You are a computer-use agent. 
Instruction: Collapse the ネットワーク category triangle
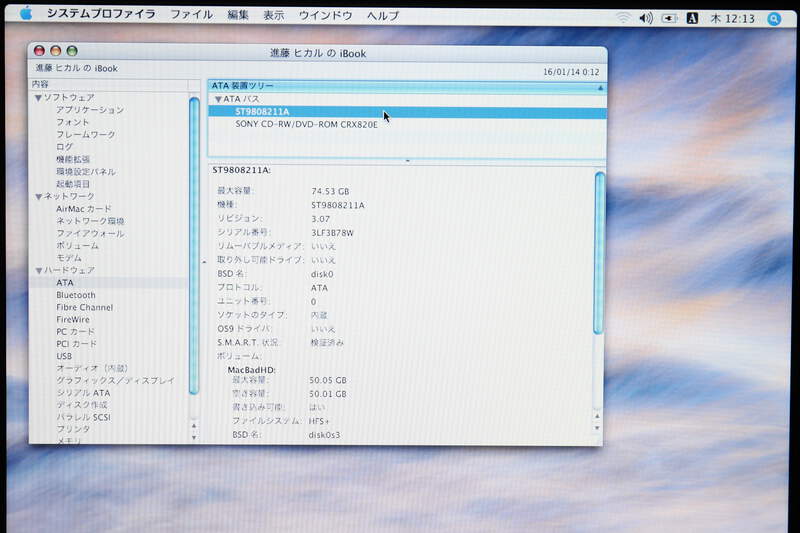tap(38, 196)
